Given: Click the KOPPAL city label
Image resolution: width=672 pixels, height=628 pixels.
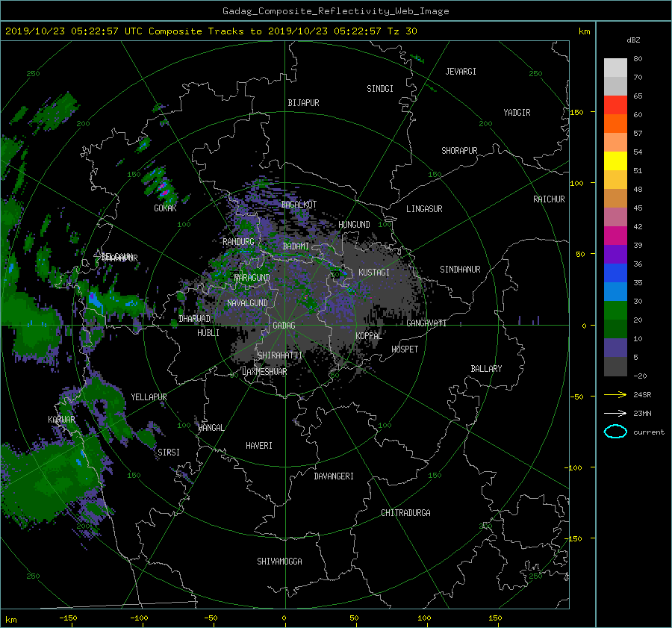Looking at the screenshot, I should tap(369, 336).
